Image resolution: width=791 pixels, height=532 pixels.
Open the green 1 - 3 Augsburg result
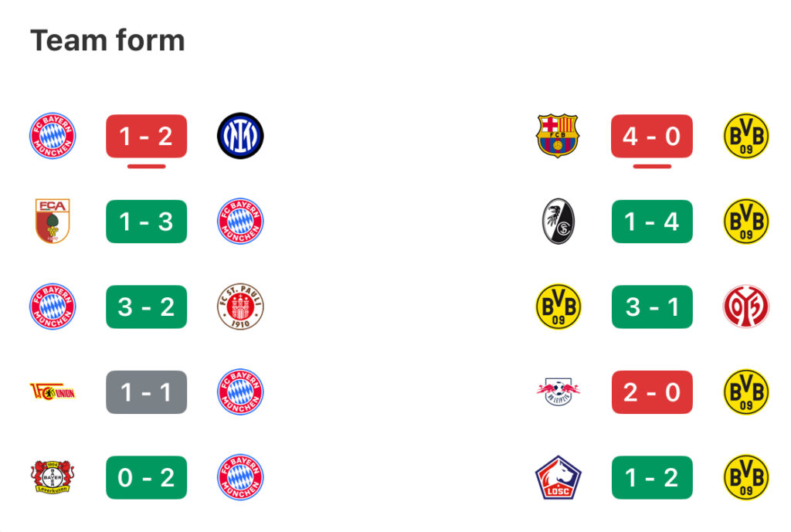pos(146,222)
